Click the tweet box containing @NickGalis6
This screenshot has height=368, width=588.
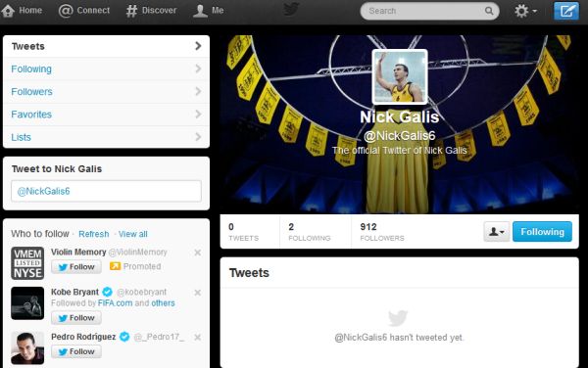[x=106, y=191]
